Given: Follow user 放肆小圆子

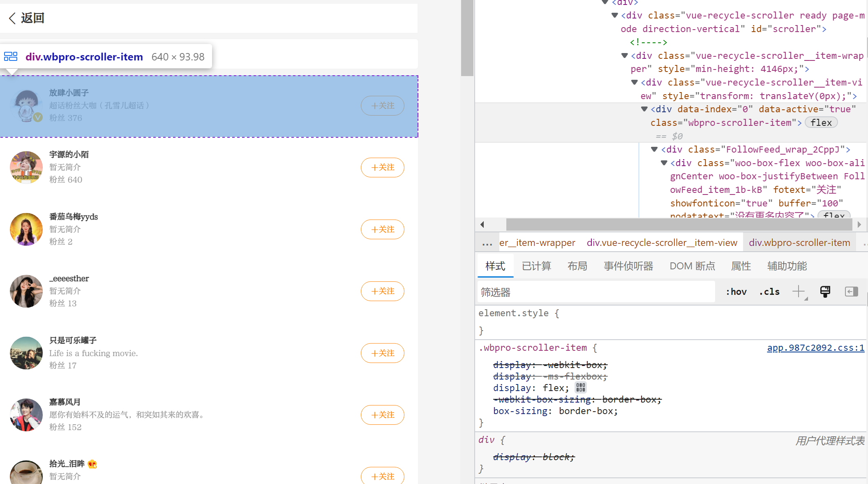Looking at the screenshot, I should (382, 106).
